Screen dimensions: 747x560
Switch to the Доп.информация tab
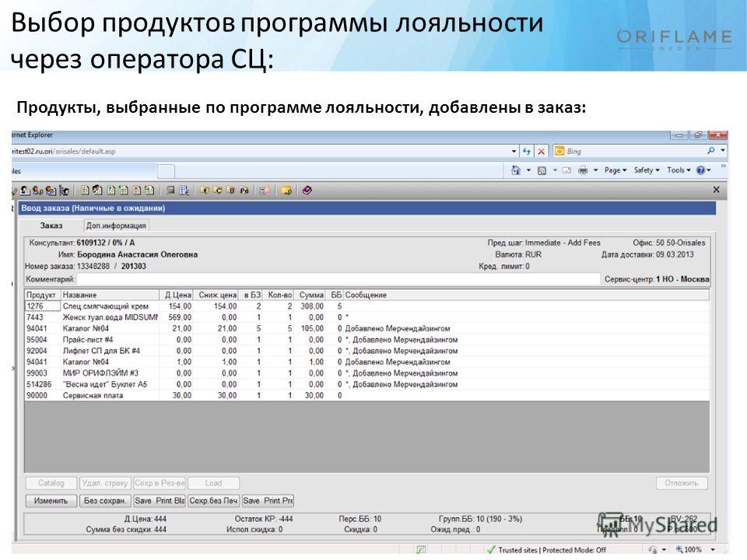[116, 226]
